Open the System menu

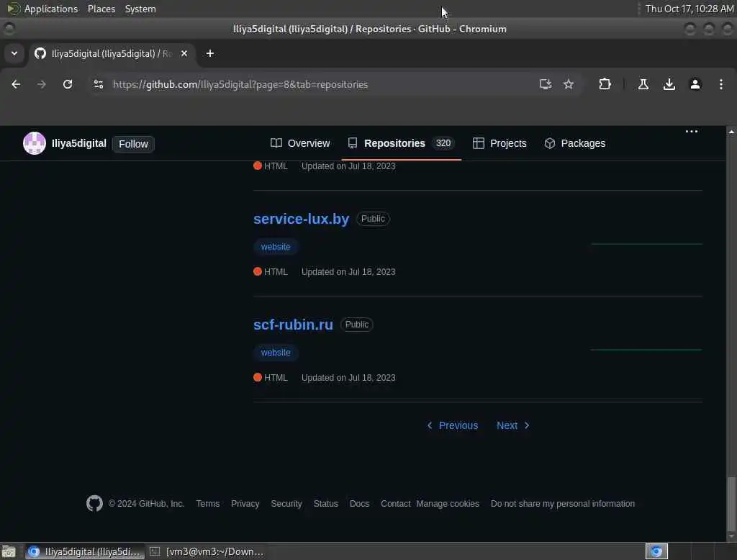(140, 9)
